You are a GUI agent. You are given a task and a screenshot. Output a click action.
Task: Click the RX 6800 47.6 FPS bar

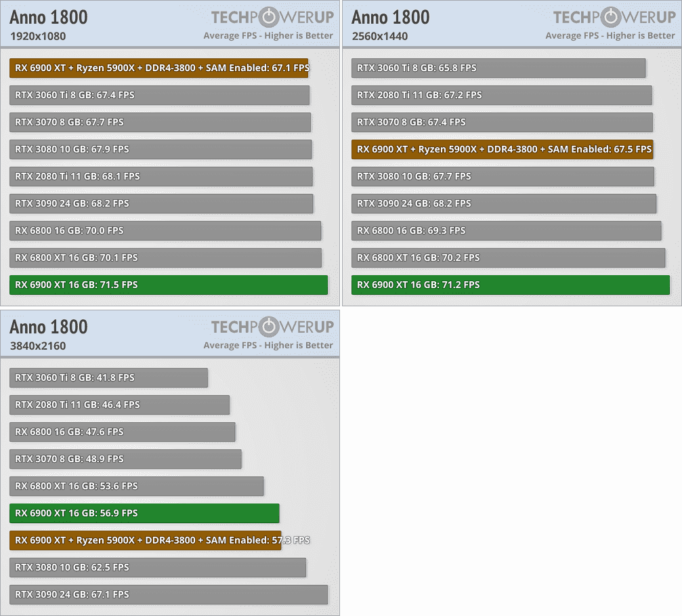(x=122, y=432)
